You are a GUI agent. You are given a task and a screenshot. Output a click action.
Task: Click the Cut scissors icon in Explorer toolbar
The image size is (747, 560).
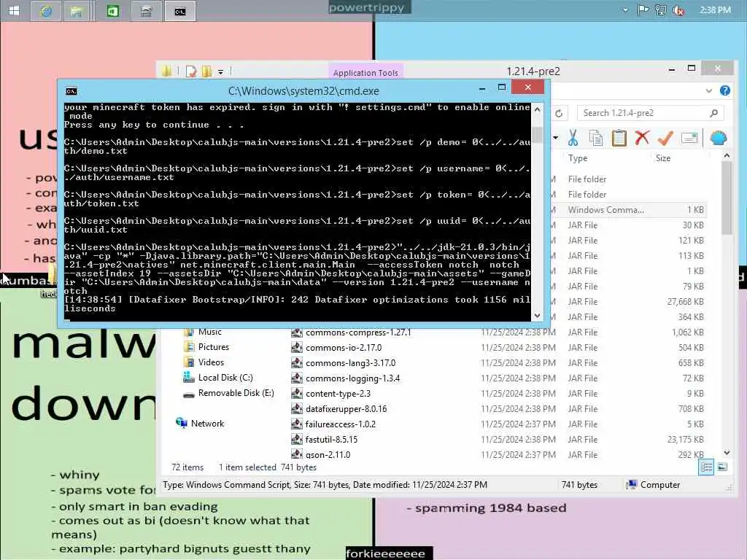coord(573,138)
